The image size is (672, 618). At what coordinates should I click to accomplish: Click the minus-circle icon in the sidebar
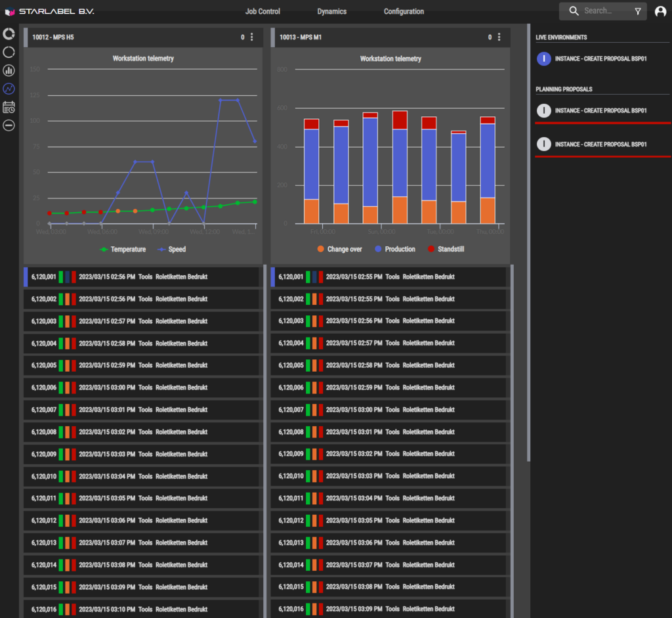click(x=9, y=125)
